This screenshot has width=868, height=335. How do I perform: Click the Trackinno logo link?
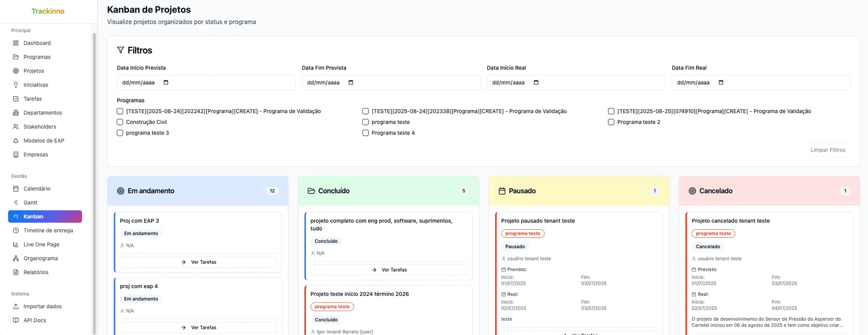[48, 11]
